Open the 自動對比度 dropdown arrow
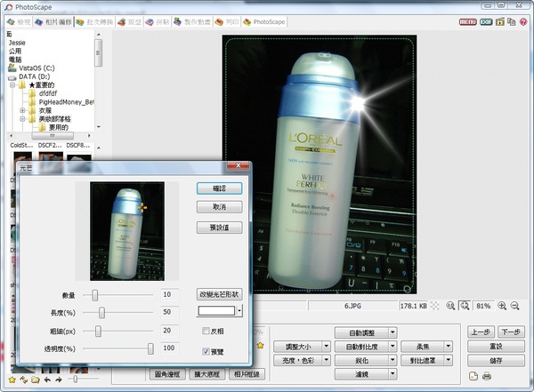This screenshot has height=392, width=534. pyautogui.click(x=392, y=347)
